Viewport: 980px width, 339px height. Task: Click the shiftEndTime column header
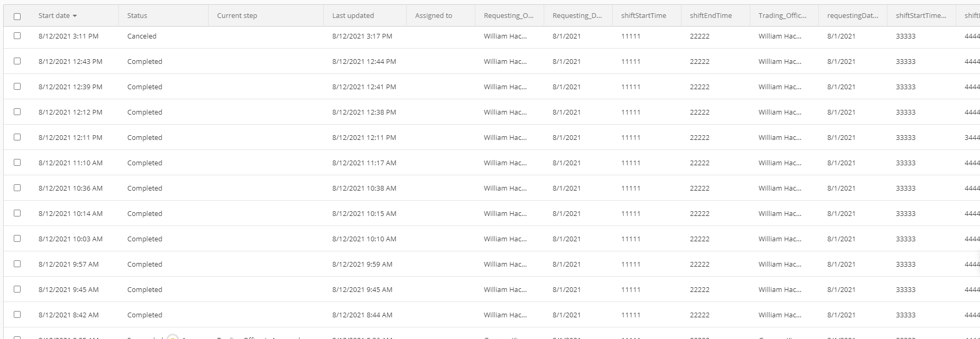coord(711,16)
